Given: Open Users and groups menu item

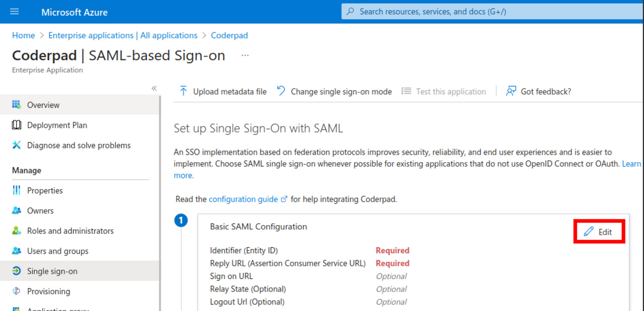Looking at the screenshot, I should click(x=57, y=251).
